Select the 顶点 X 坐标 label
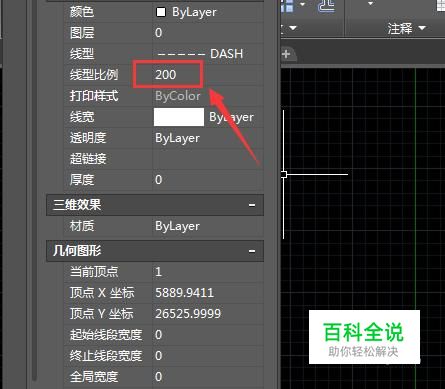 [x=102, y=293]
